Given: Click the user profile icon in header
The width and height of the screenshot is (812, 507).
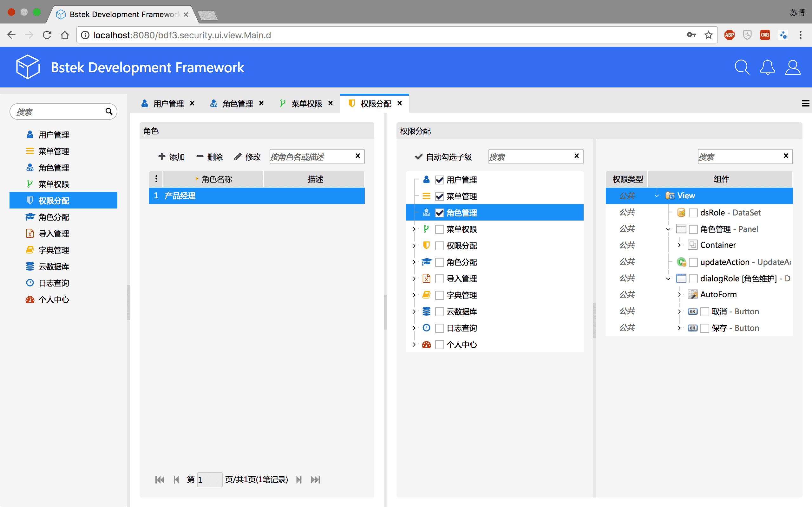Looking at the screenshot, I should click(x=793, y=67).
